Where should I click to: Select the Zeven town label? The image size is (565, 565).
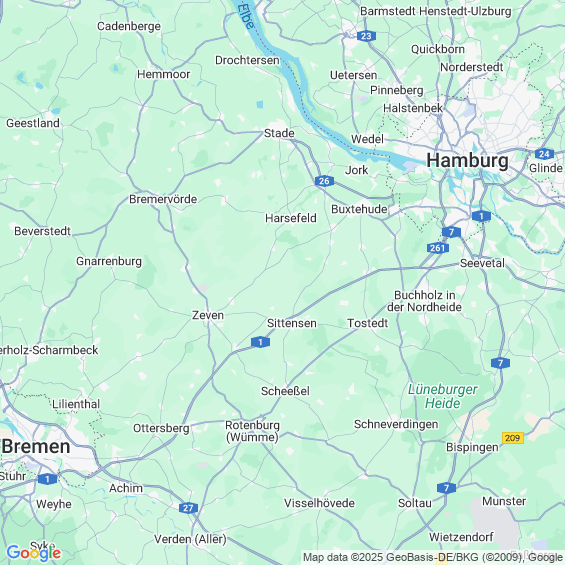208,315
